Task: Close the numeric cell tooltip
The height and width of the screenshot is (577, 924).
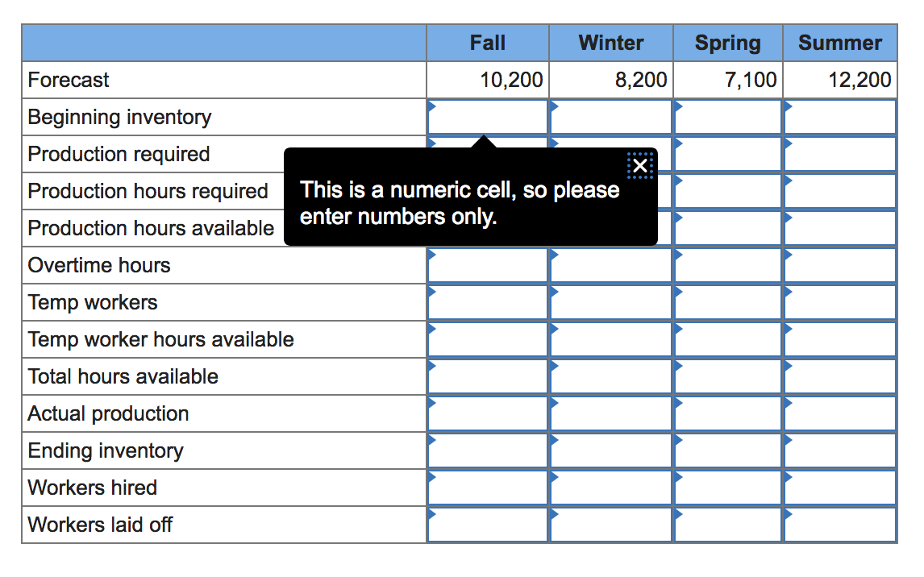Action: (x=640, y=165)
